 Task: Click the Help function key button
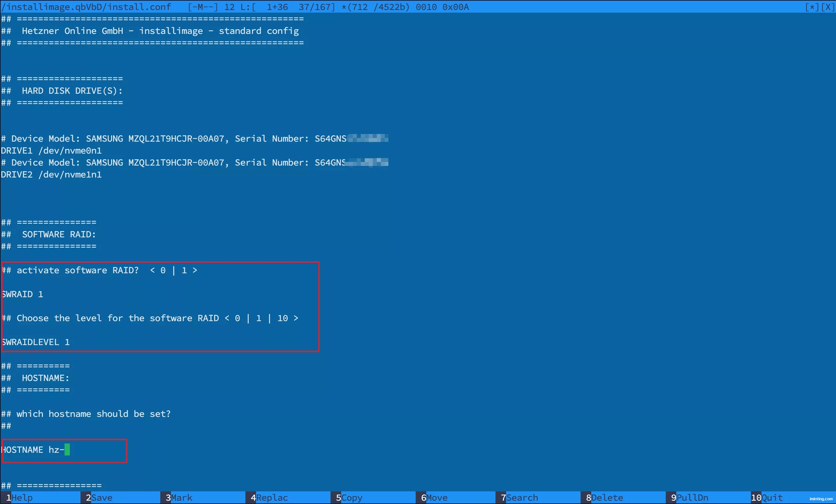(22, 498)
